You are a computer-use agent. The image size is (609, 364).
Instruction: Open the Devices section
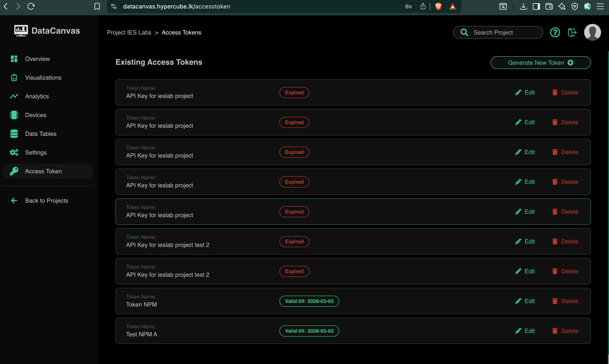click(x=36, y=115)
